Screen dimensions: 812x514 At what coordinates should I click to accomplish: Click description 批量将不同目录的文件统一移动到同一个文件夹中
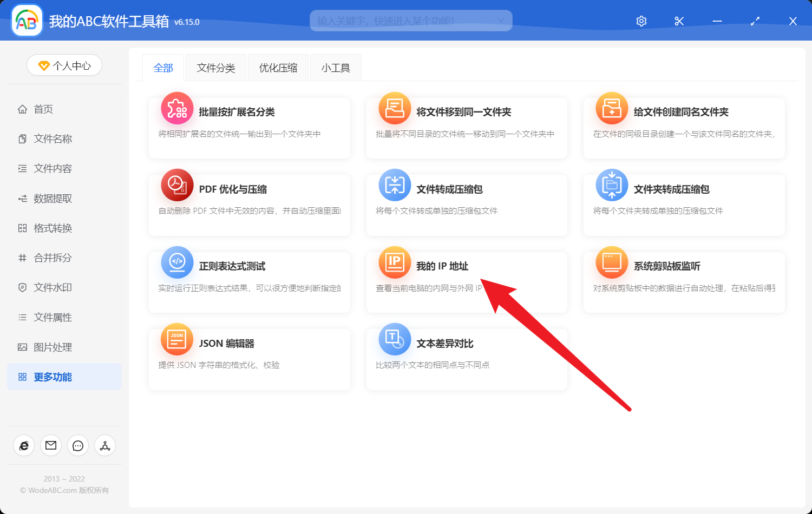465,134
